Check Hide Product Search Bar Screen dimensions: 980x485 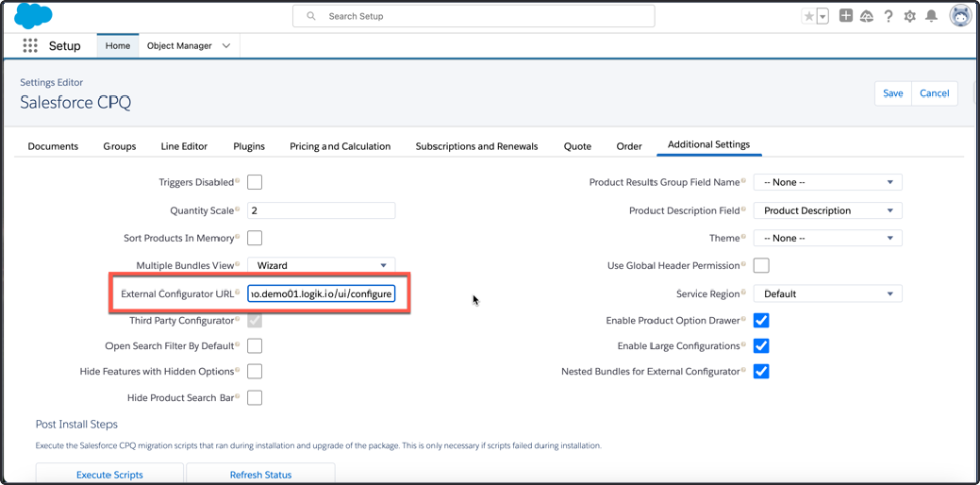(255, 397)
